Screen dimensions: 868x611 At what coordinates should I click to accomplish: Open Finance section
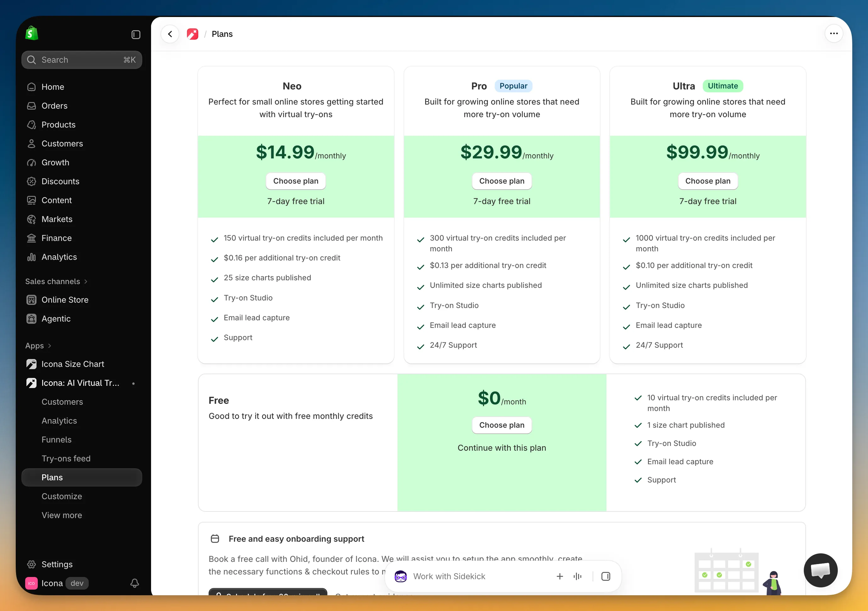[82, 238]
